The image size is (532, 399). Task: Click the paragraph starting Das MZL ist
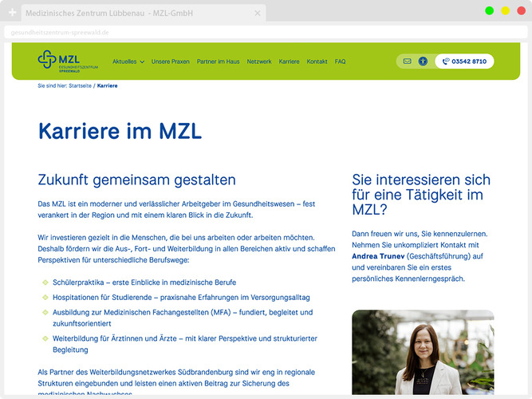176,210
